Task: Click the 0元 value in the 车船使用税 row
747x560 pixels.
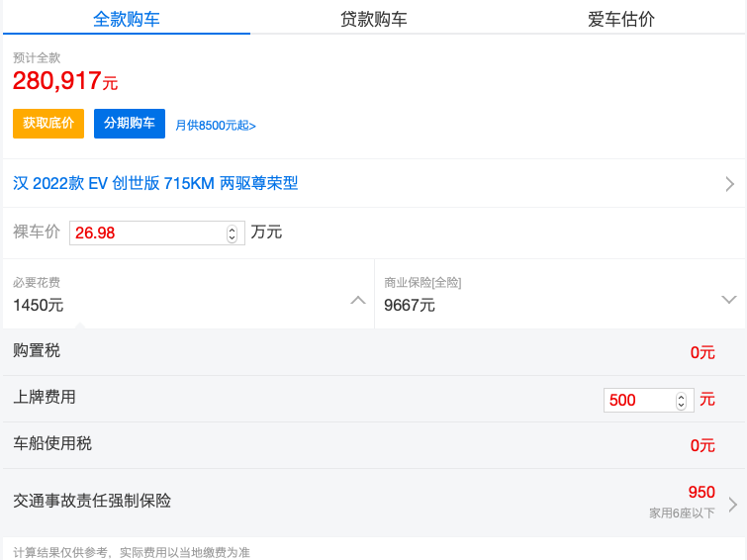Action: (702, 445)
